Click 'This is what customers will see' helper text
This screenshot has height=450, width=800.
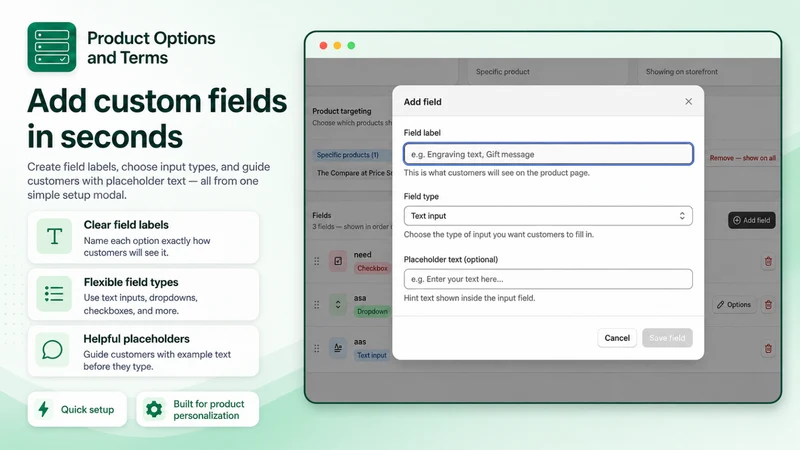click(x=496, y=173)
